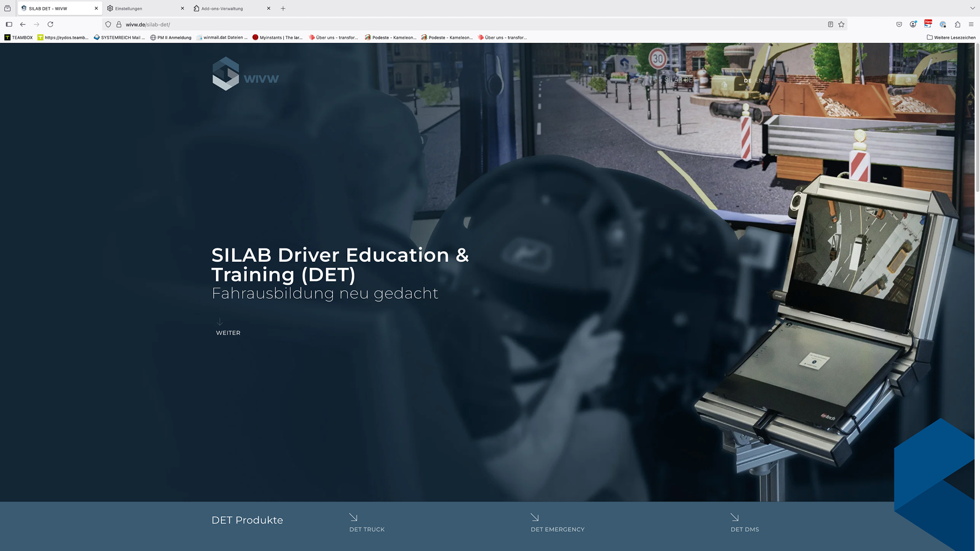Switch to the Add-ons-Verwaltung tab
The image size is (980, 551).
coord(232,8)
